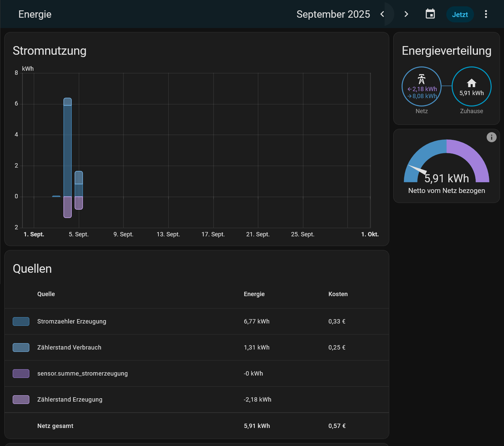Click the info icon on gauge card
504x446 pixels.
(x=491, y=137)
